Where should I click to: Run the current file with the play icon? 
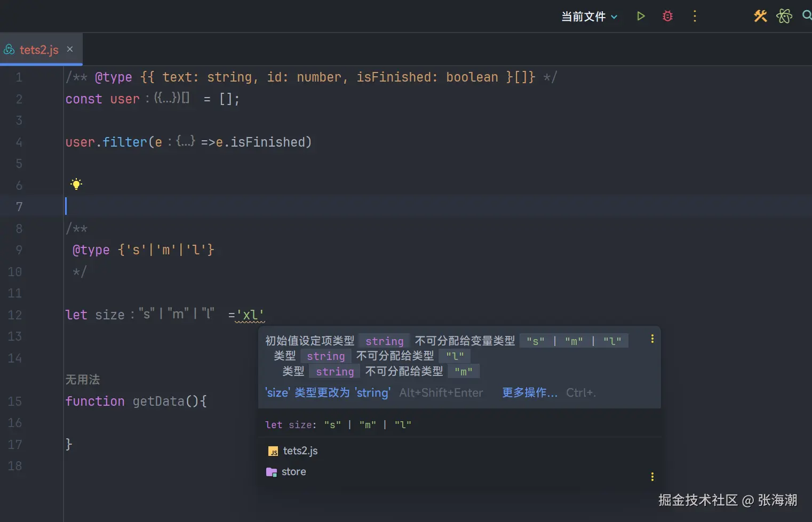641,17
